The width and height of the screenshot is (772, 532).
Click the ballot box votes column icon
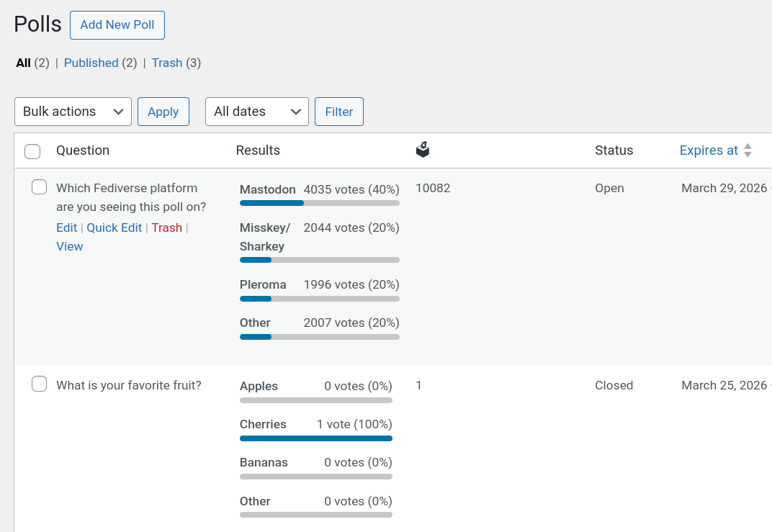[423, 150]
